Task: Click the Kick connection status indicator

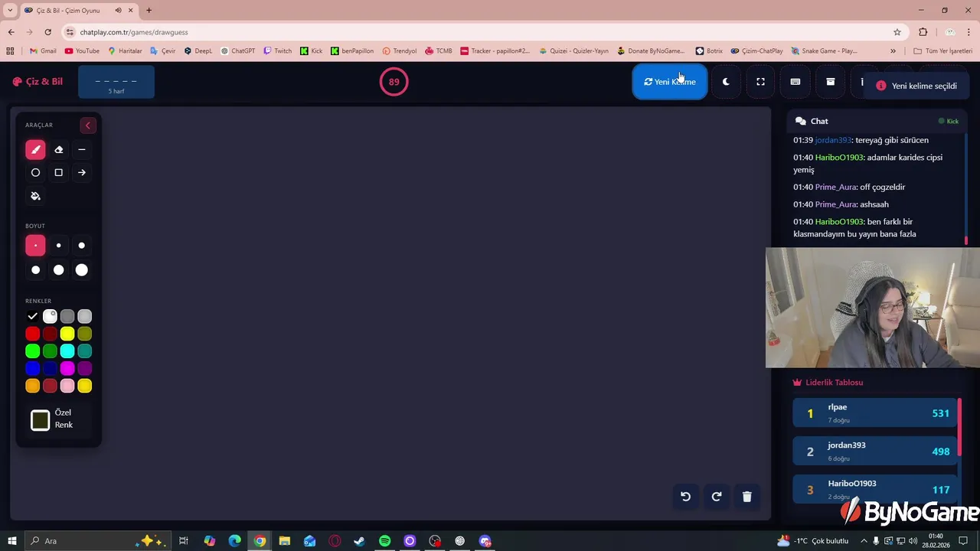Action: pyautogui.click(x=949, y=121)
